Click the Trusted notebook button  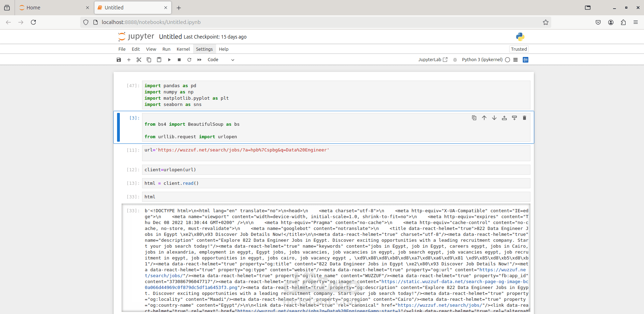point(519,49)
